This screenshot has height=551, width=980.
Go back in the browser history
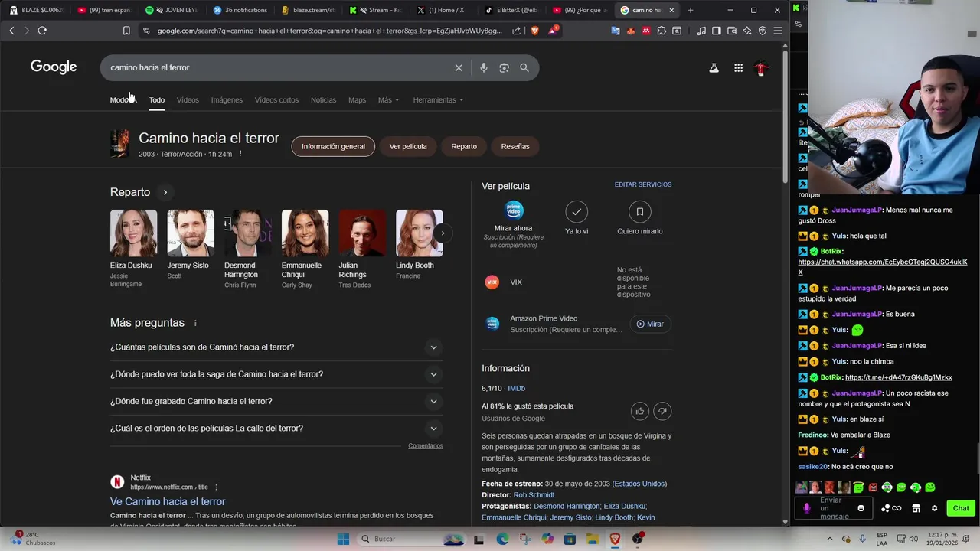point(11,31)
